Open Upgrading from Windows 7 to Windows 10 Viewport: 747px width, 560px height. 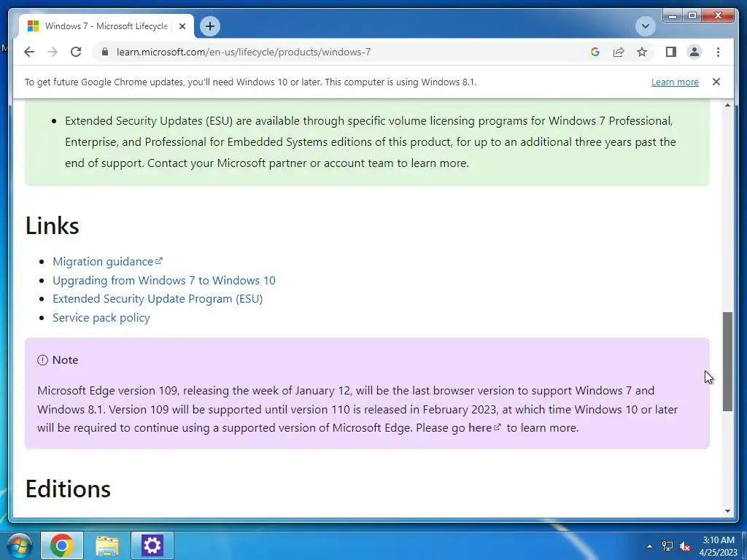164,280
